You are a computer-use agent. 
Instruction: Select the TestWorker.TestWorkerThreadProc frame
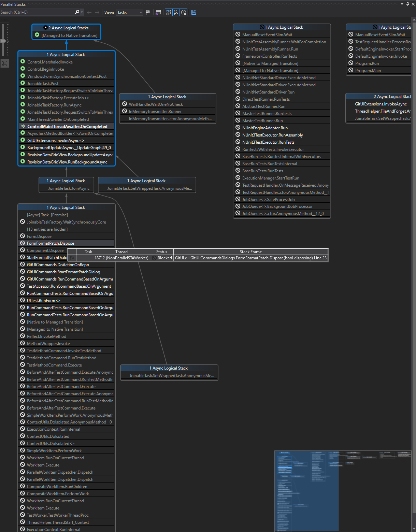[67, 515]
